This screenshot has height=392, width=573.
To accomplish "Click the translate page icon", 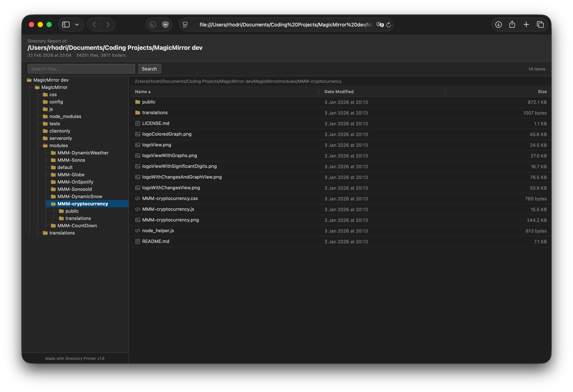I will (x=380, y=25).
